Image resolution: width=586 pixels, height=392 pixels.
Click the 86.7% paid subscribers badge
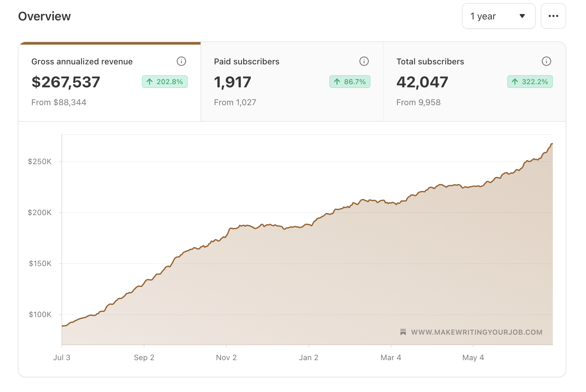(x=350, y=82)
